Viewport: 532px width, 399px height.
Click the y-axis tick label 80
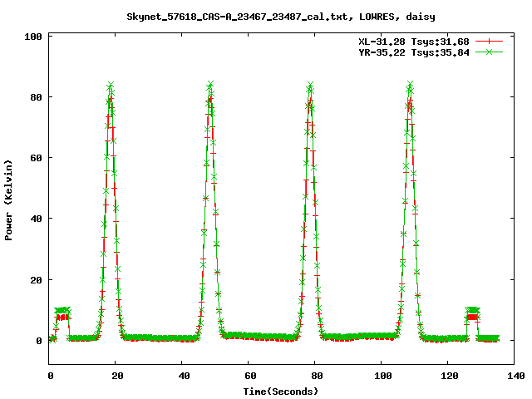pos(37,96)
